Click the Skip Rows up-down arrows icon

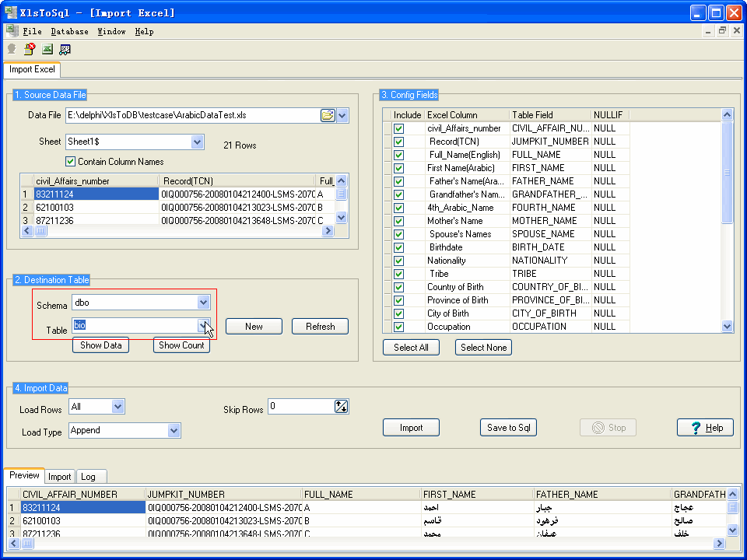(341, 406)
